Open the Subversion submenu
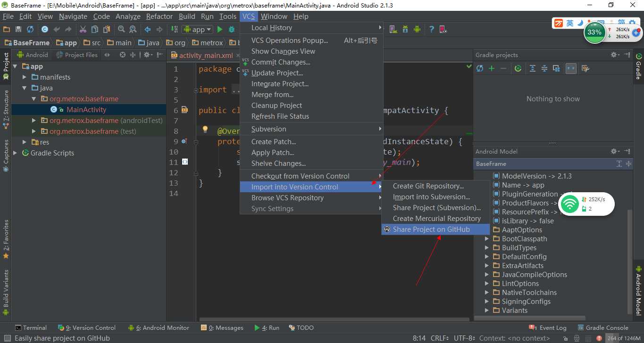644x343 pixels. pos(311,129)
